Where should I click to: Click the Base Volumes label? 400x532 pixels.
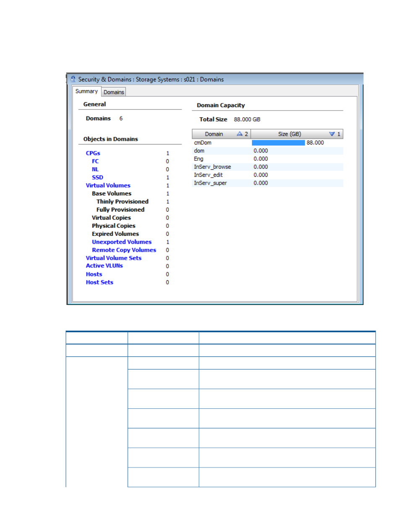click(112, 194)
